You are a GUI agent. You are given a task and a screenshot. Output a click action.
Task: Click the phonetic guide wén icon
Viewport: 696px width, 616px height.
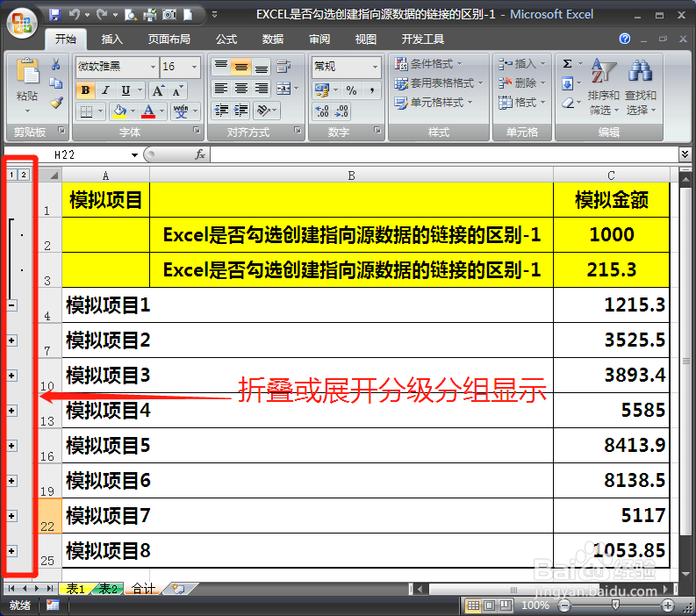tap(181, 111)
